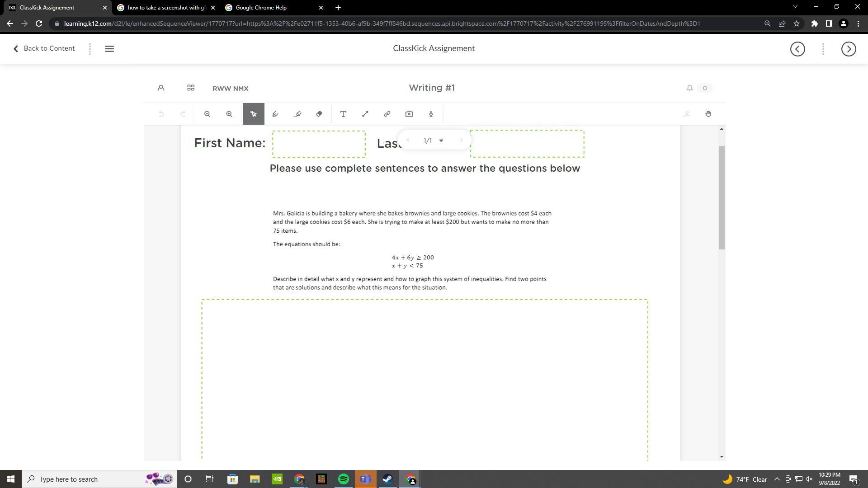
Task: Select the line drawing tool
Action: pyautogui.click(x=365, y=114)
